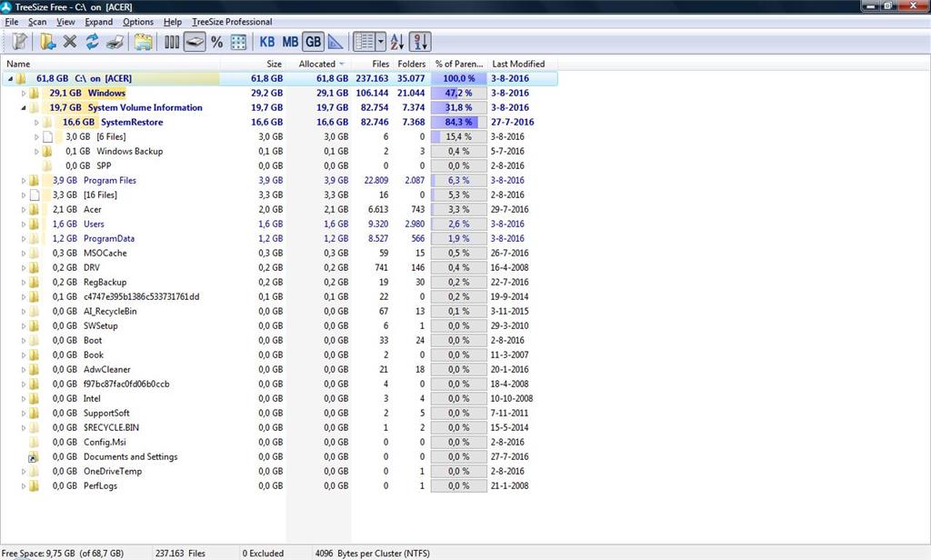The image size is (931, 560).
Task: Open the Options menu
Action: [x=138, y=22]
